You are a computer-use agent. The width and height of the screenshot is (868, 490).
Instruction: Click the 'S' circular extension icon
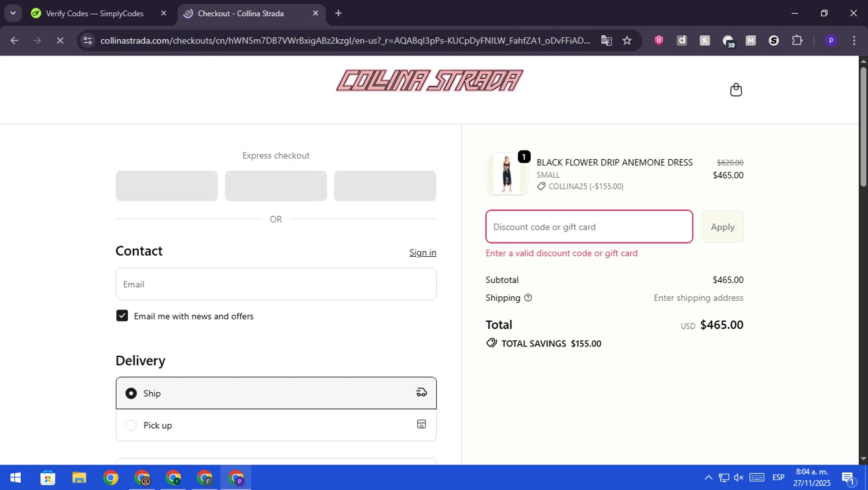click(x=774, y=40)
